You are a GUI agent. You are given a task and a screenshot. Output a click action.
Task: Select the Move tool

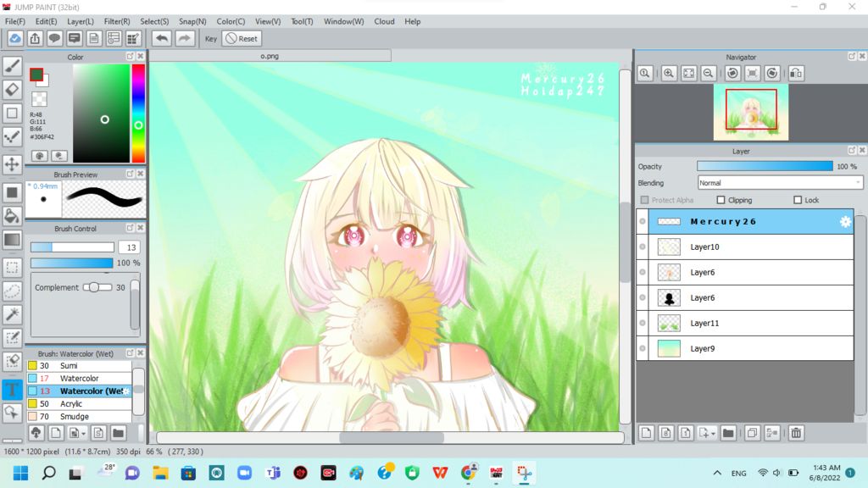12,164
